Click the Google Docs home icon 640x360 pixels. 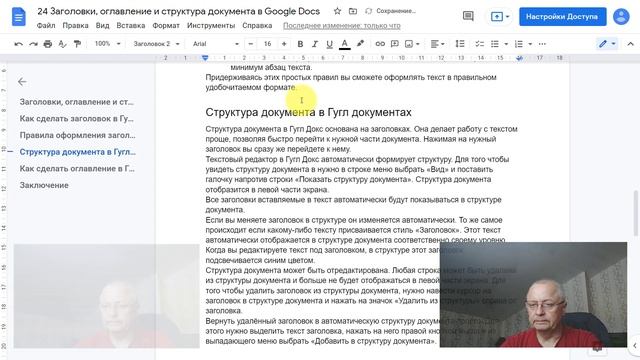19,18
